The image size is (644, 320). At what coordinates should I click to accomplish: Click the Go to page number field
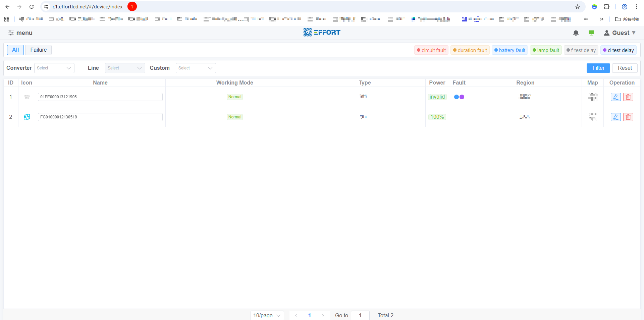tap(360, 315)
